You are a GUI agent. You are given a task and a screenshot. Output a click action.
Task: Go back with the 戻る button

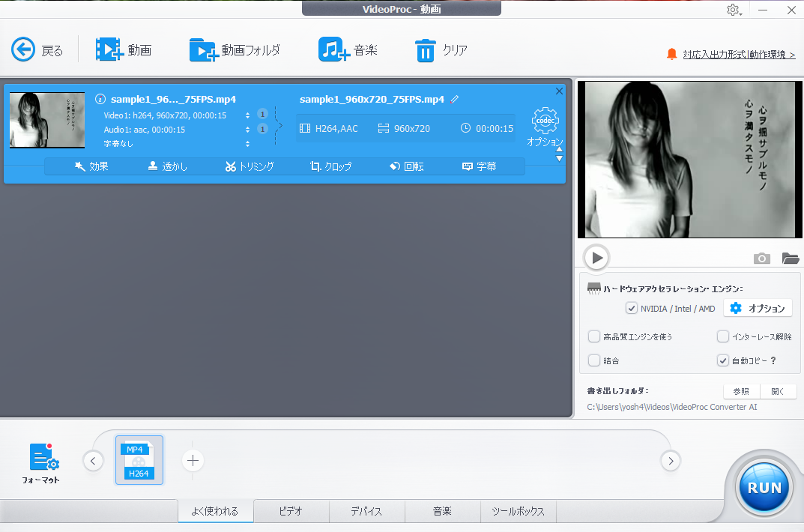37,49
